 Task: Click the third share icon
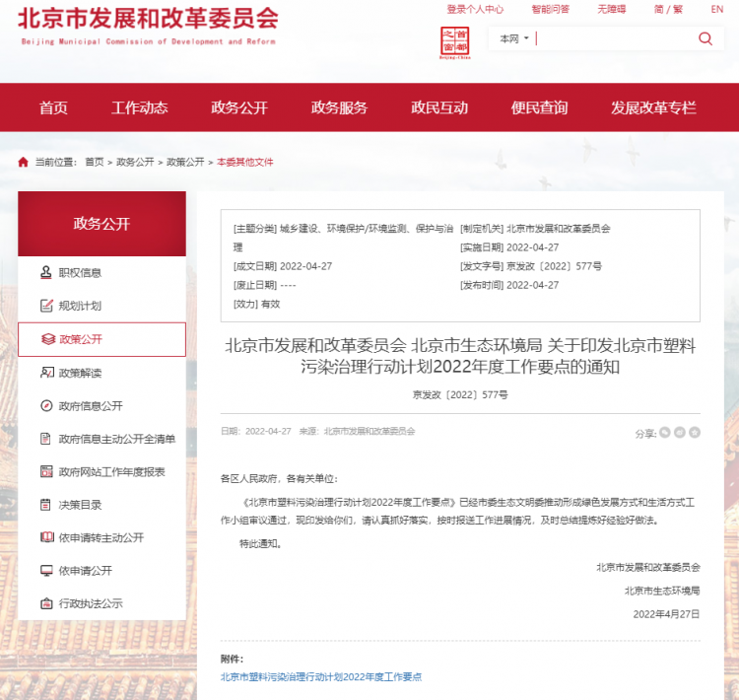[x=695, y=432]
